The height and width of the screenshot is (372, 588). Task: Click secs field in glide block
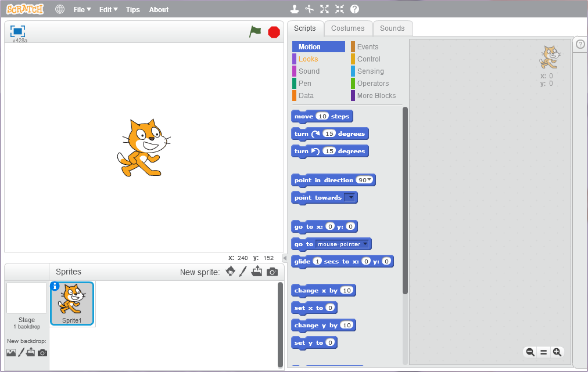point(317,261)
